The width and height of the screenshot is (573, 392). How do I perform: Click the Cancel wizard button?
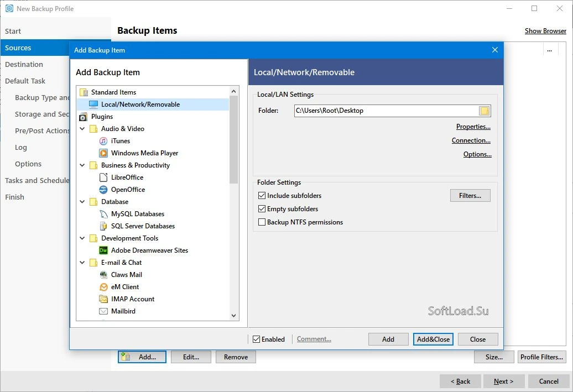549,381
